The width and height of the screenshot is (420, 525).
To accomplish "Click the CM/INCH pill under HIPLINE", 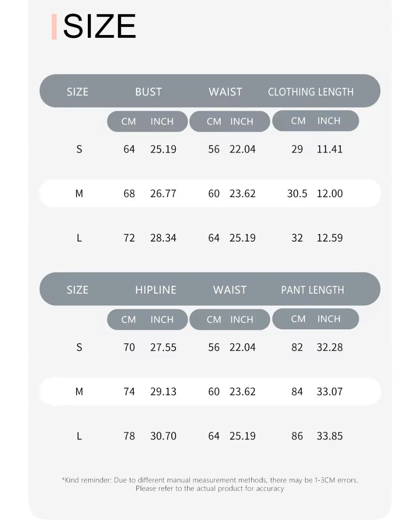I will 147,319.
